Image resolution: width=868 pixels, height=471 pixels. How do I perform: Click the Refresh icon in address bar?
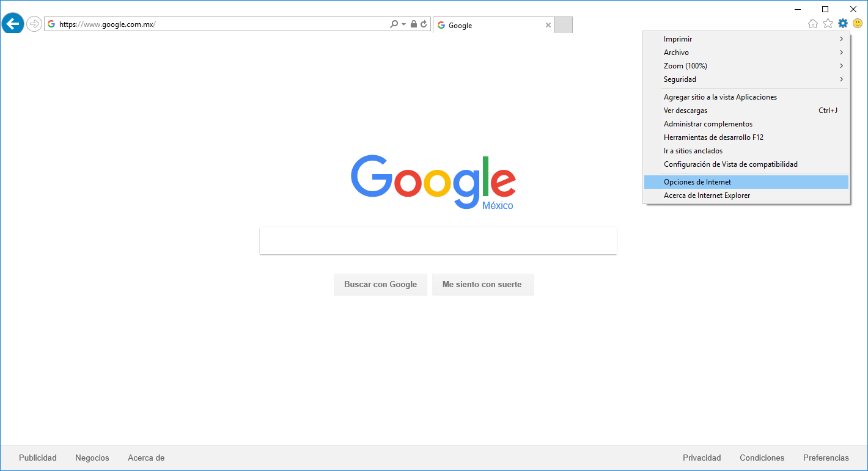click(x=424, y=24)
